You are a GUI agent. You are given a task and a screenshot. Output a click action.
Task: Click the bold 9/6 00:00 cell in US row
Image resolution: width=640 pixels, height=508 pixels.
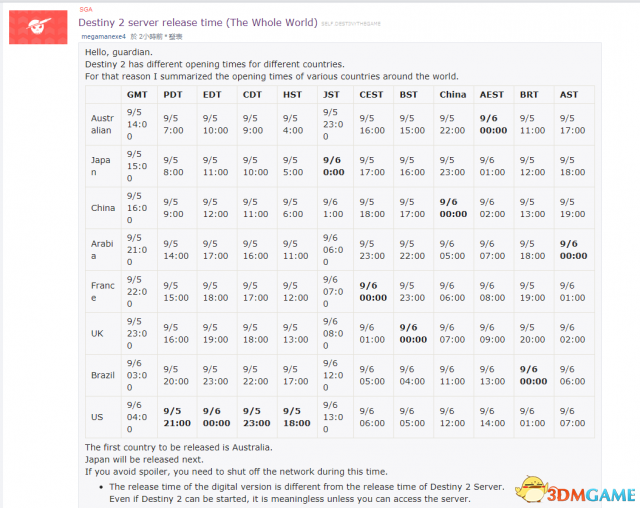pyautogui.click(x=216, y=417)
